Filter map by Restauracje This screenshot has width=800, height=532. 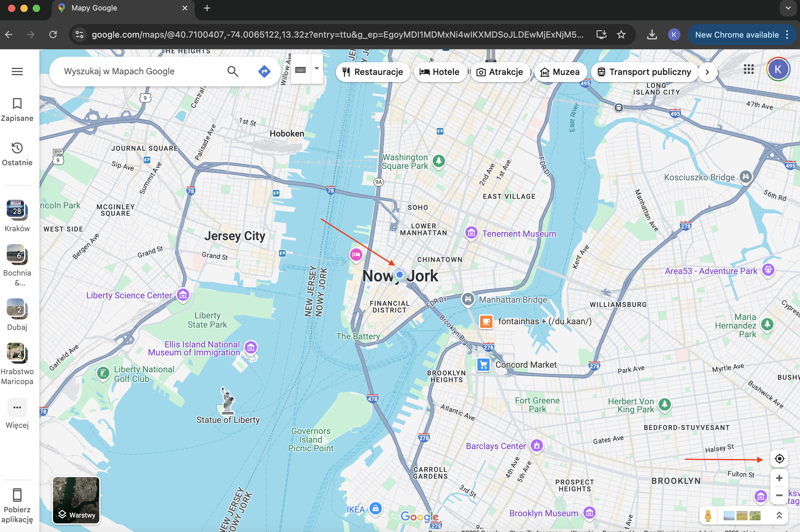click(x=373, y=72)
